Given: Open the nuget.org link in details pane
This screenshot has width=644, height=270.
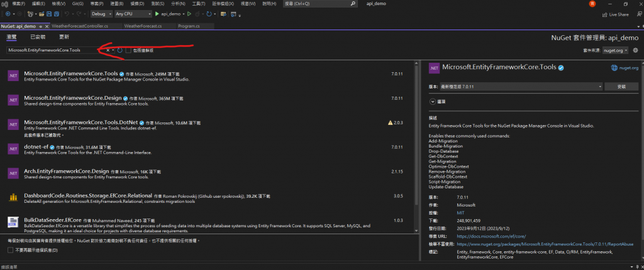Looking at the screenshot, I should (628, 68).
